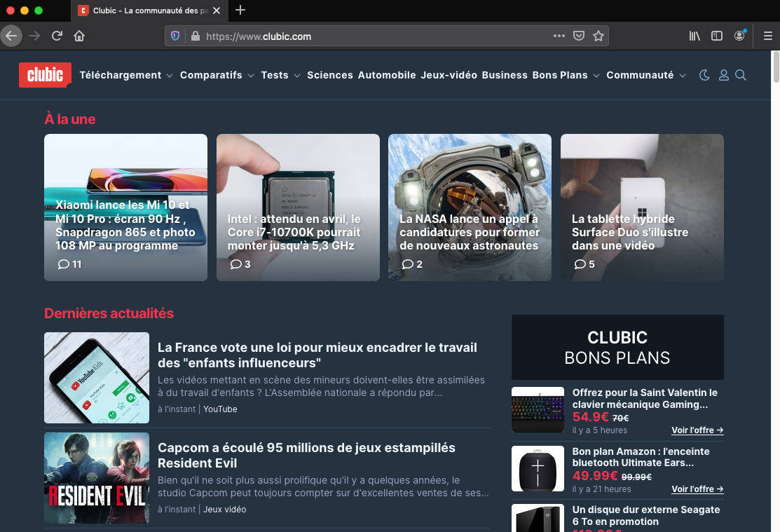Expand the Communauté dropdown menu
The height and width of the screenshot is (532, 780).
(x=646, y=75)
